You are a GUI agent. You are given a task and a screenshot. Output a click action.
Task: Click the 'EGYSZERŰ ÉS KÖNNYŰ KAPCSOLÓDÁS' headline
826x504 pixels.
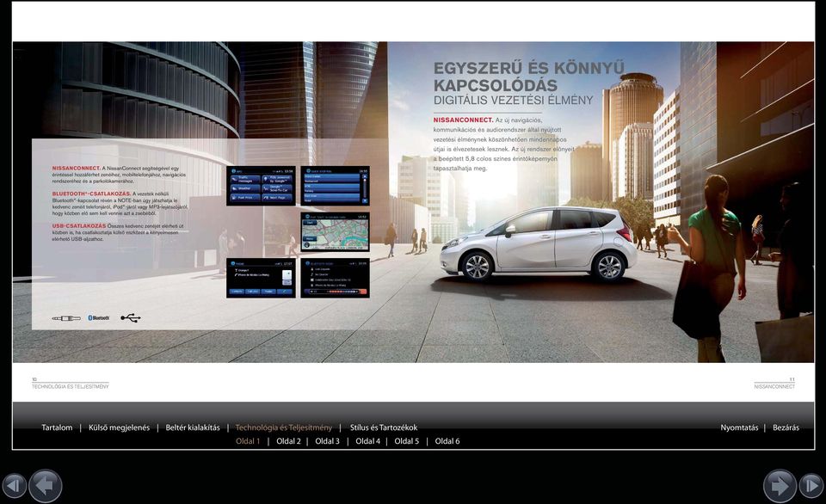tap(529, 77)
